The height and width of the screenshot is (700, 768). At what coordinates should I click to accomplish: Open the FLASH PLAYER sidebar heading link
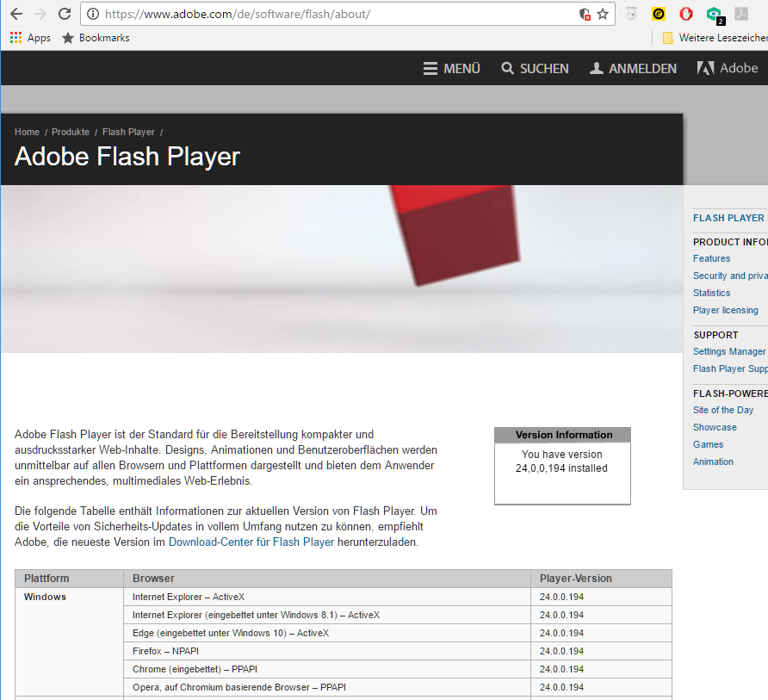tap(728, 218)
